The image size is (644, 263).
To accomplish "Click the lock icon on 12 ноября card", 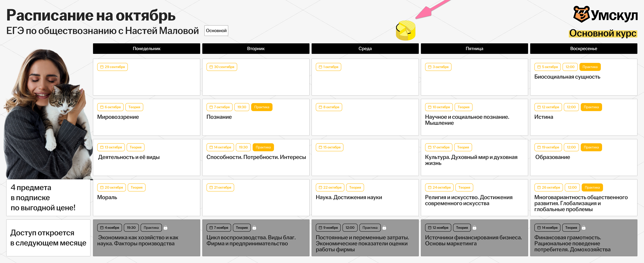I will (x=474, y=228).
